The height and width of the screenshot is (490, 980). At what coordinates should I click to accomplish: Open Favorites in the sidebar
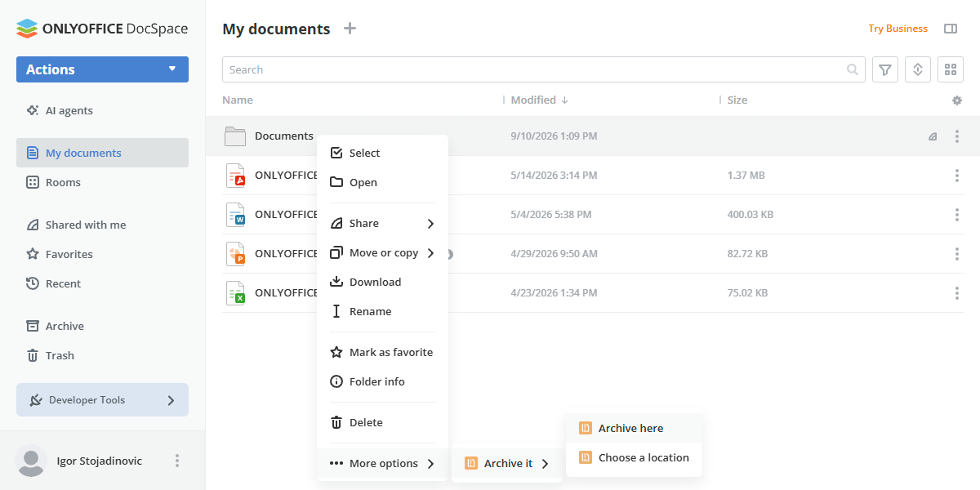[102, 254]
